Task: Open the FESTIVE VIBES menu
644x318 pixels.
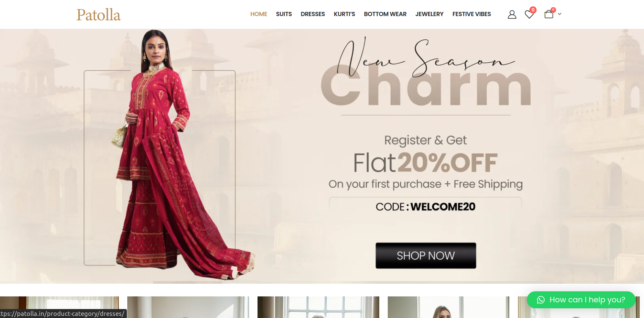Action: [471, 14]
